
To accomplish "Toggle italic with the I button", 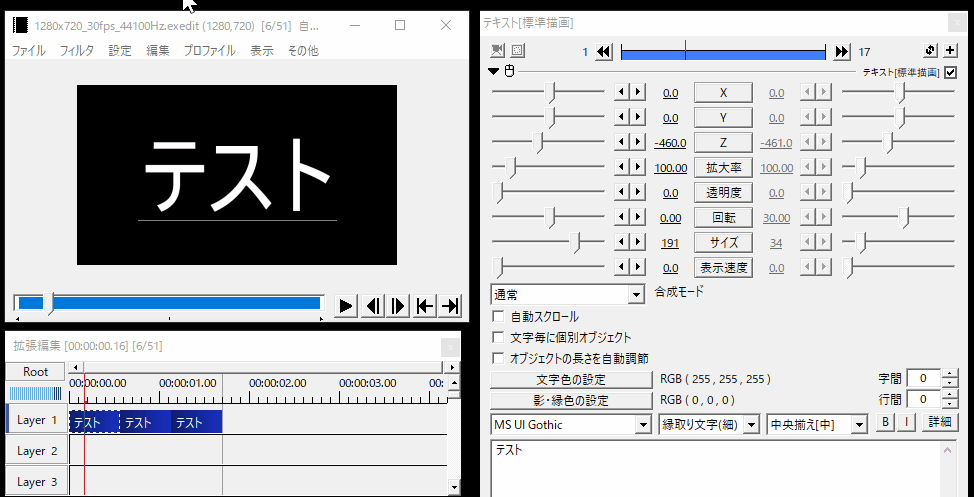I will pyautogui.click(x=906, y=422).
